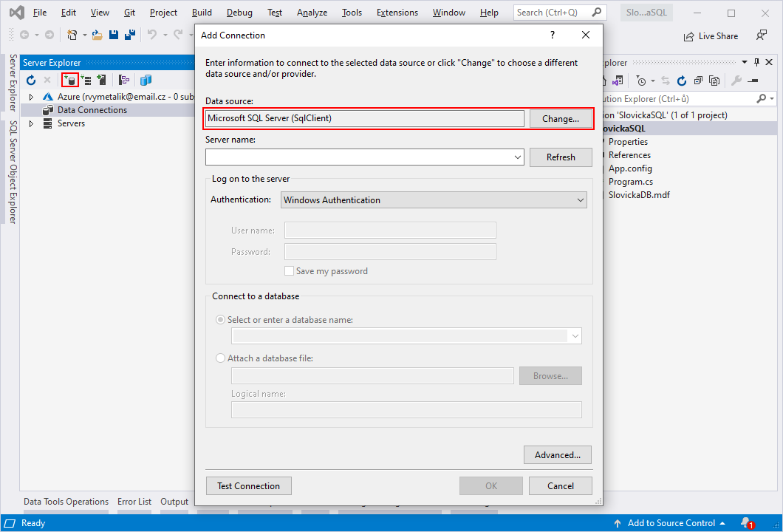The width and height of the screenshot is (783, 532).
Task: Select SlovickaDB.mdf in Solution Explorer
Action: click(x=639, y=195)
